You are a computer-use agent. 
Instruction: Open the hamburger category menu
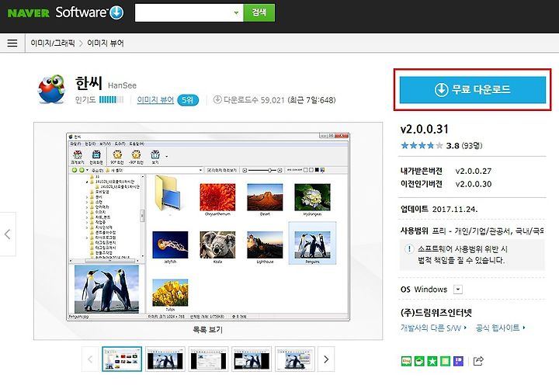pyautogui.click(x=12, y=43)
